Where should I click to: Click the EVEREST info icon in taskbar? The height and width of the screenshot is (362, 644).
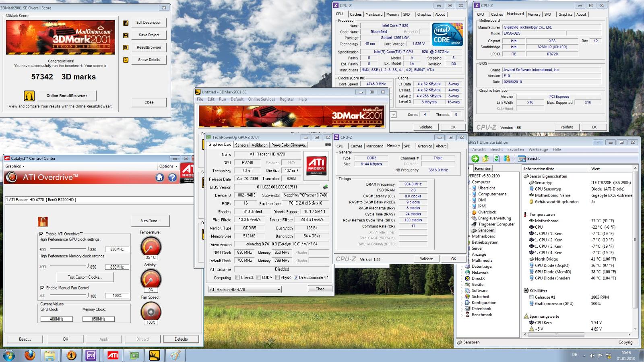tap(71, 356)
